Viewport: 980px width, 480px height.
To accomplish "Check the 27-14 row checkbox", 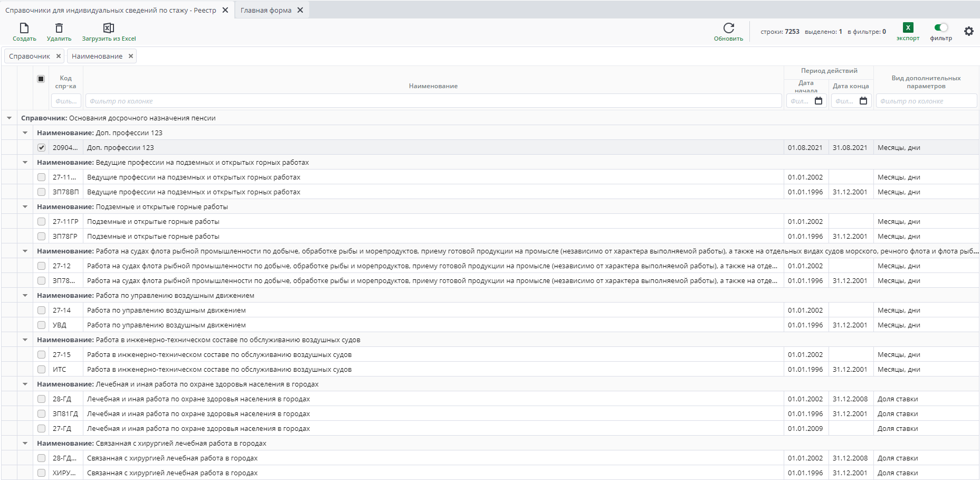I will (41, 310).
